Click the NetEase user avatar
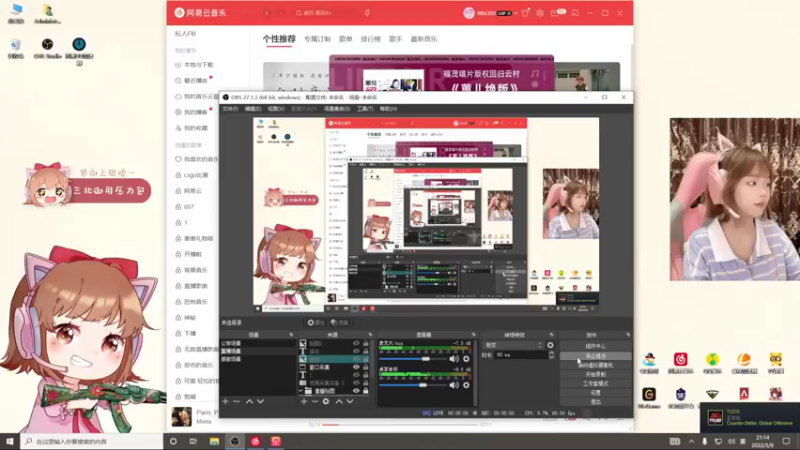Image resolution: width=800 pixels, height=450 pixels. 469,13
